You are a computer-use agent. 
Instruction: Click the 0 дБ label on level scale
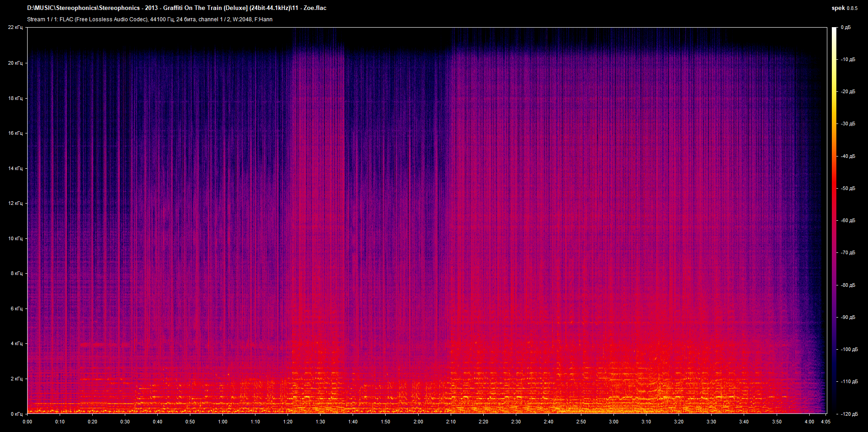845,28
